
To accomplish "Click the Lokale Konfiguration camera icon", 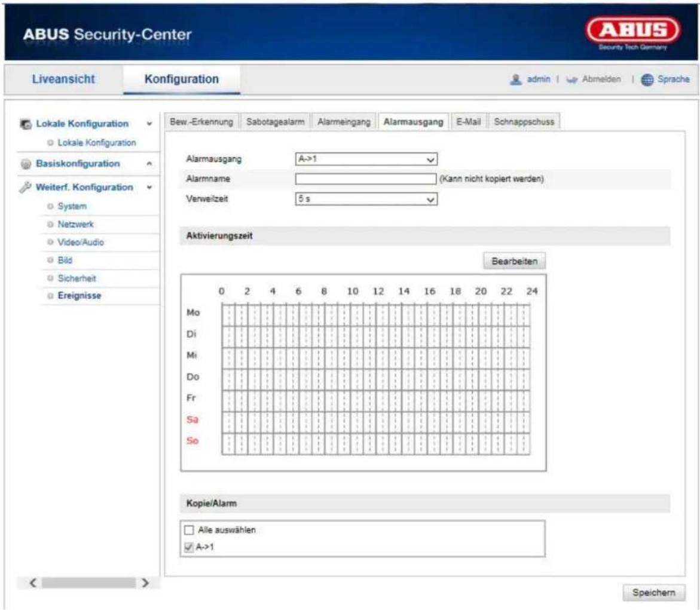I will click(x=26, y=124).
